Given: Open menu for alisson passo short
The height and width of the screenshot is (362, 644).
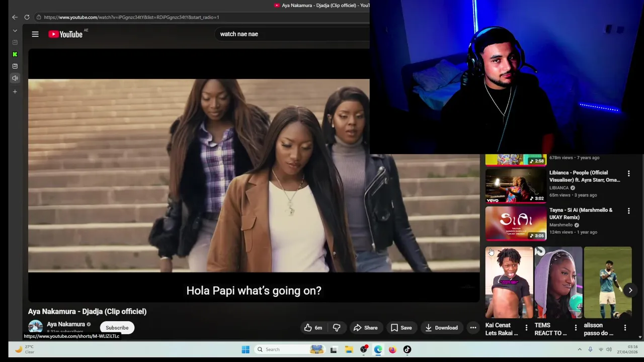Looking at the screenshot, I should [x=625, y=328].
